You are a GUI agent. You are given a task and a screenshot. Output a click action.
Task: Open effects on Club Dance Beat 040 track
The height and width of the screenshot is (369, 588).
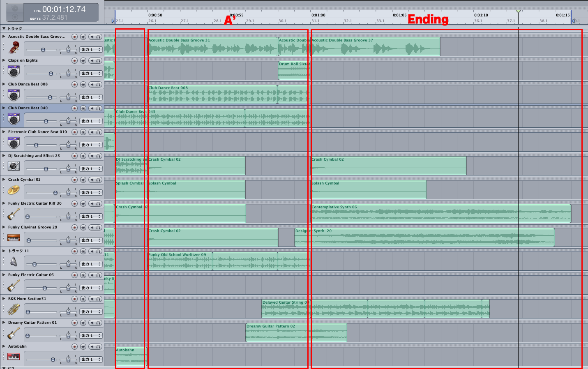[x=83, y=108]
